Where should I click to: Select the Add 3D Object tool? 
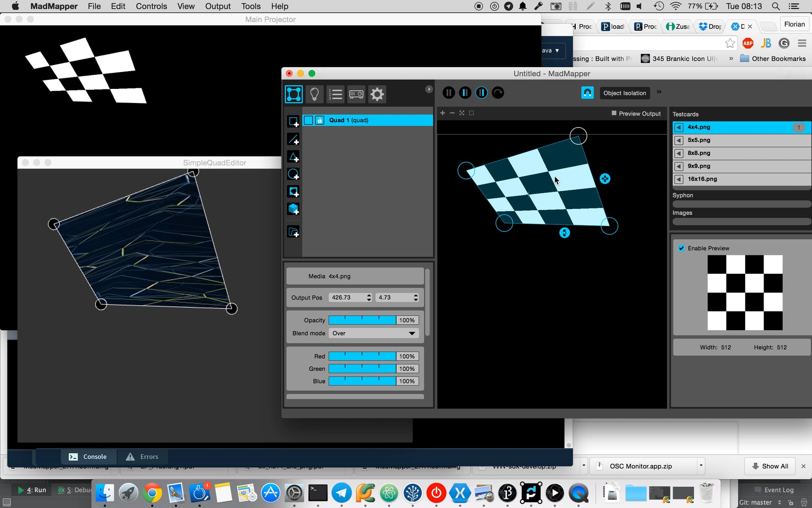[x=294, y=209]
